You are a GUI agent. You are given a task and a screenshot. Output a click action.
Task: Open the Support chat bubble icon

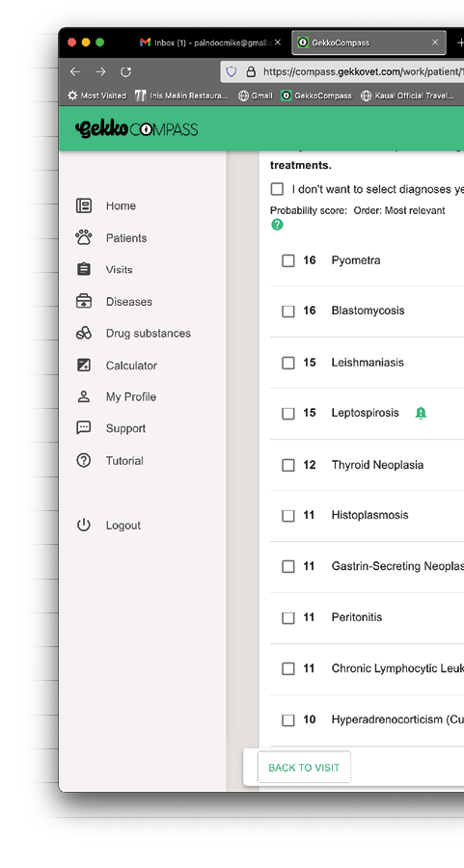pos(84,428)
